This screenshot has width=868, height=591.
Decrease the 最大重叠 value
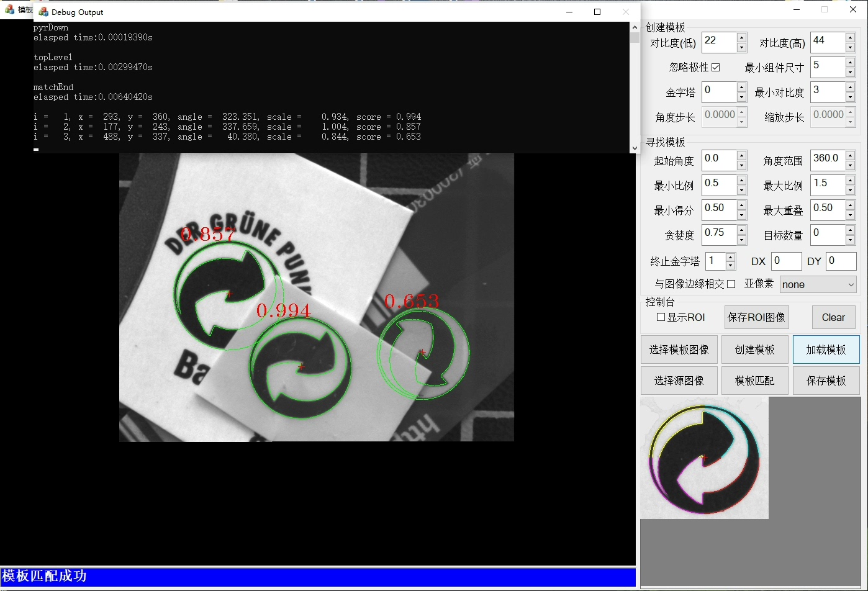pos(850,215)
